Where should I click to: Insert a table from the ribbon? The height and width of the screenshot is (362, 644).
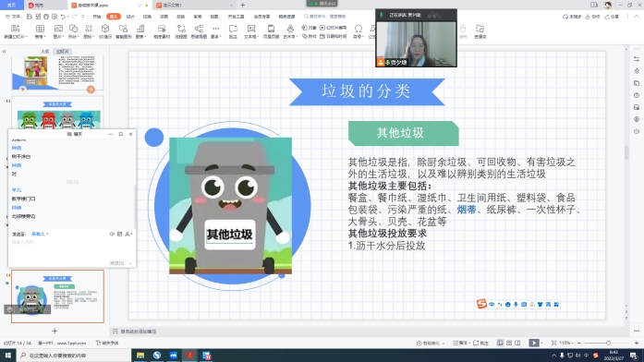point(40,30)
